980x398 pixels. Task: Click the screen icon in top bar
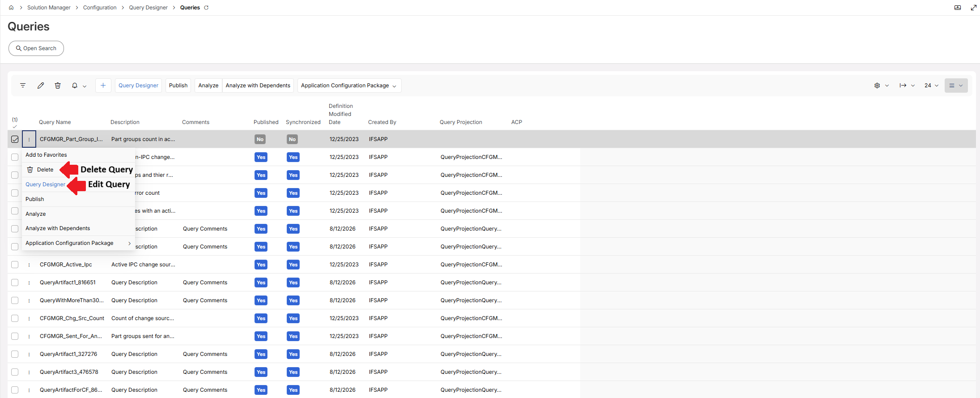(x=958, y=8)
